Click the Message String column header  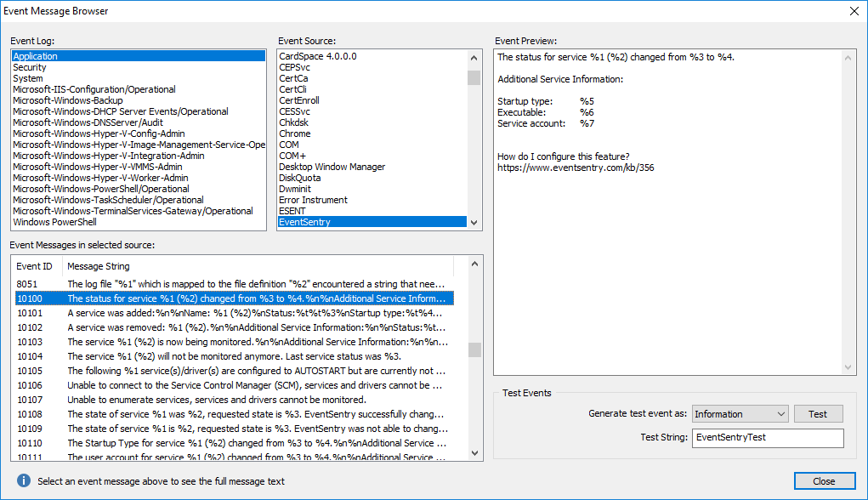pyautogui.click(x=258, y=266)
